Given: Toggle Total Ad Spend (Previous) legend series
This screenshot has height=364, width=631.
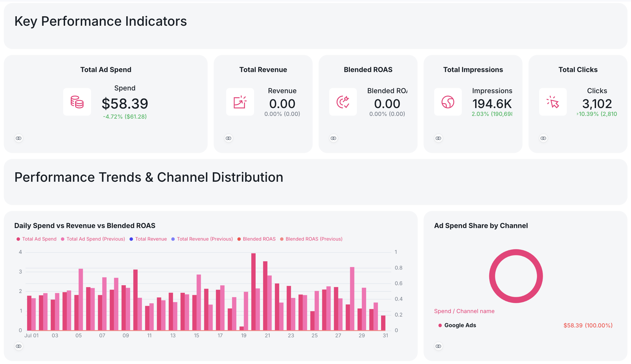Looking at the screenshot, I should (x=93, y=239).
